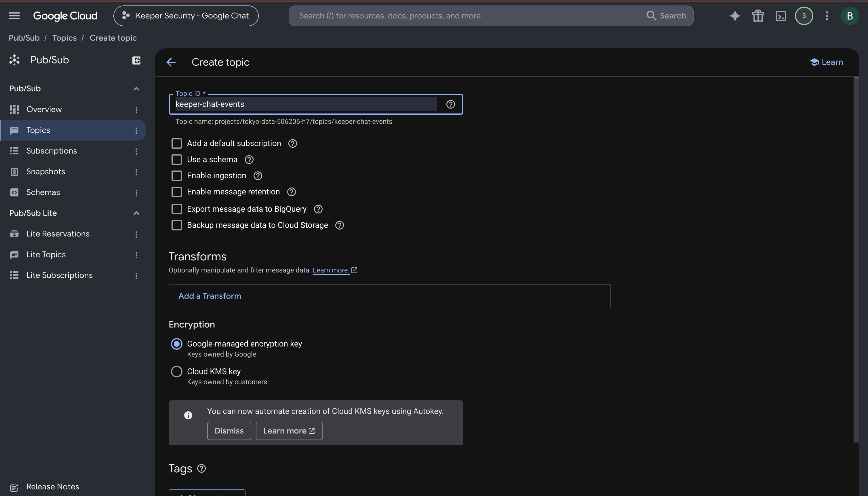Collapse the Pub/Sub Lite section

(136, 213)
